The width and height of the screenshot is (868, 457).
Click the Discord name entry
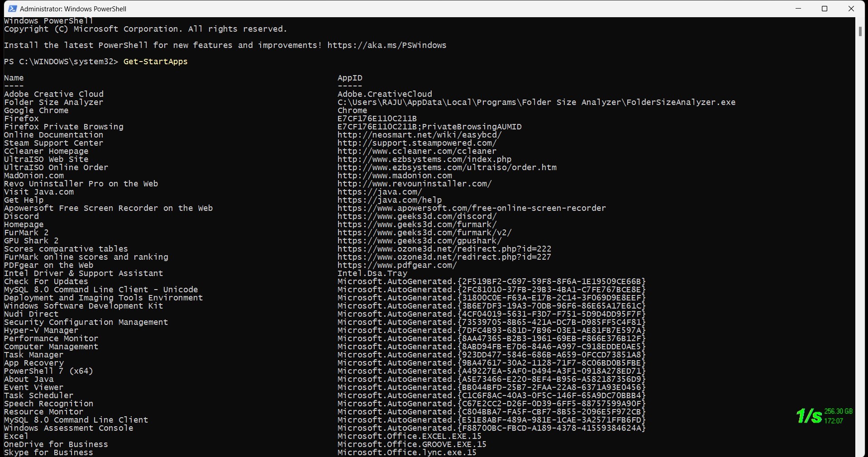click(x=21, y=216)
